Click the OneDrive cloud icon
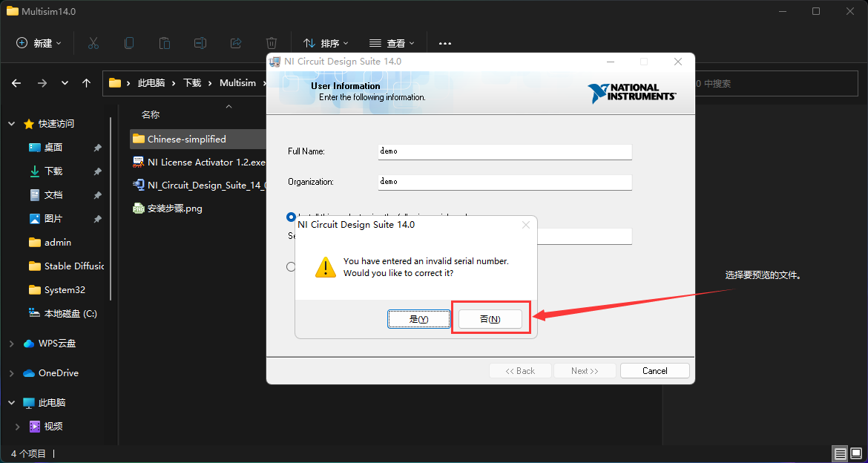The height and width of the screenshot is (463, 868). point(29,373)
